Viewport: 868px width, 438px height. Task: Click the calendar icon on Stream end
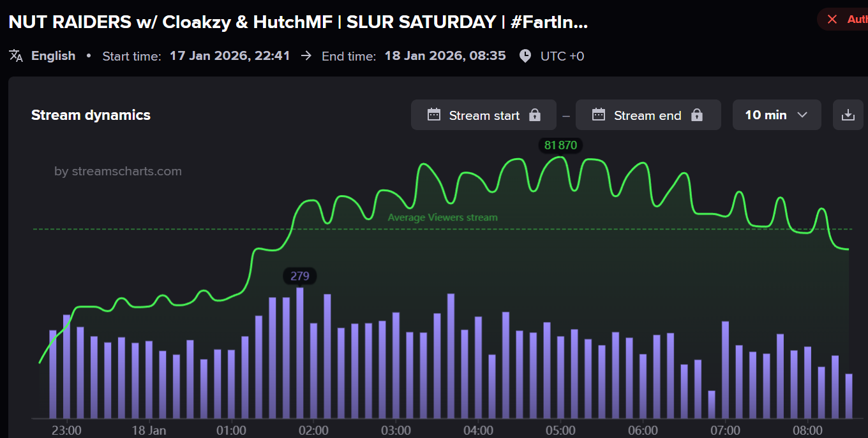tap(599, 115)
